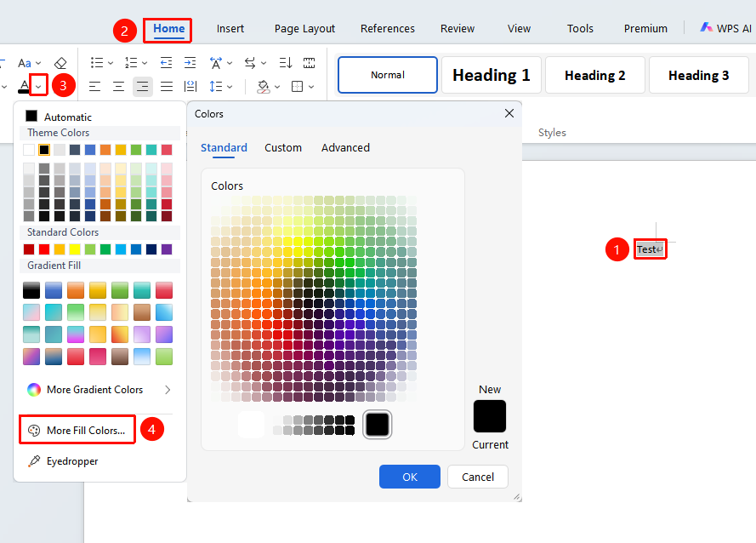Open the Page Layout ribbon tab
This screenshot has height=543, width=756.
click(x=304, y=28)
